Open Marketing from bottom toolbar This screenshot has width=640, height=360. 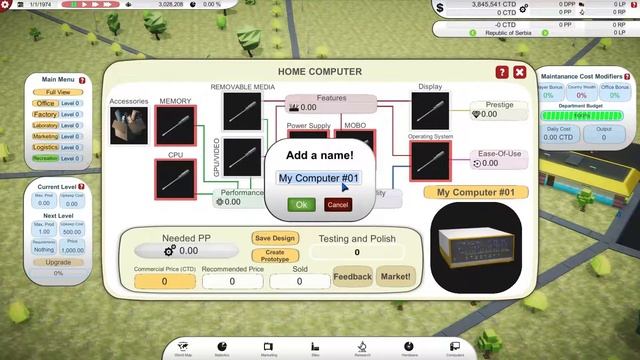tap(268, 349)
